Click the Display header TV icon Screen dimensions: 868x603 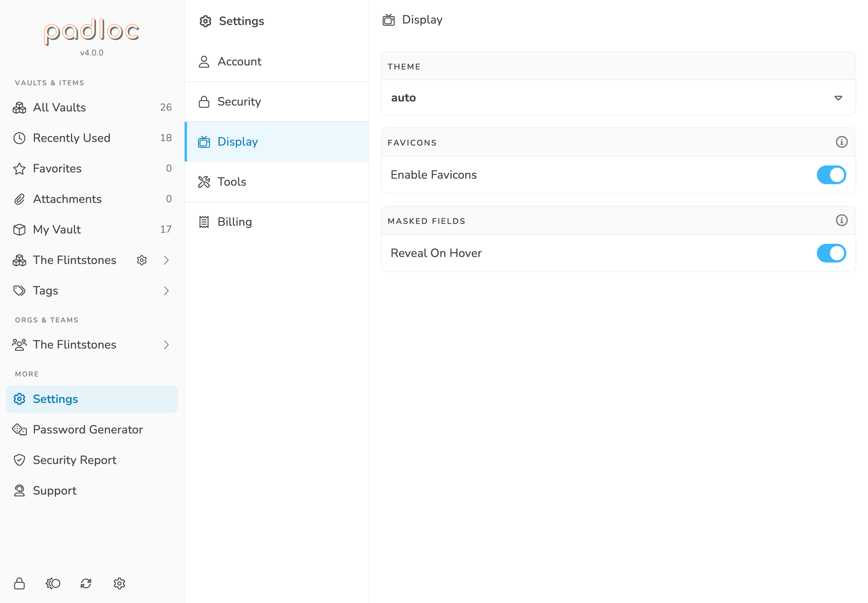(x=388, y=19)
